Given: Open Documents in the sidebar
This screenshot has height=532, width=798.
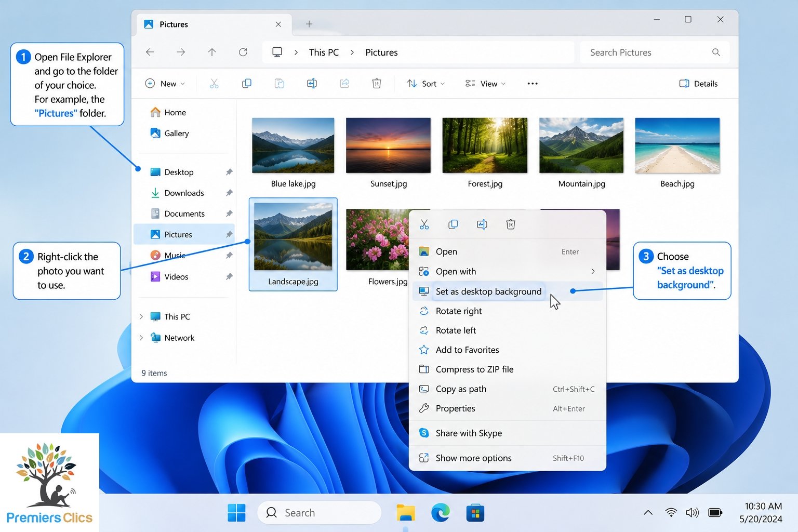Looking at the screenshot, I should (184, 214).
